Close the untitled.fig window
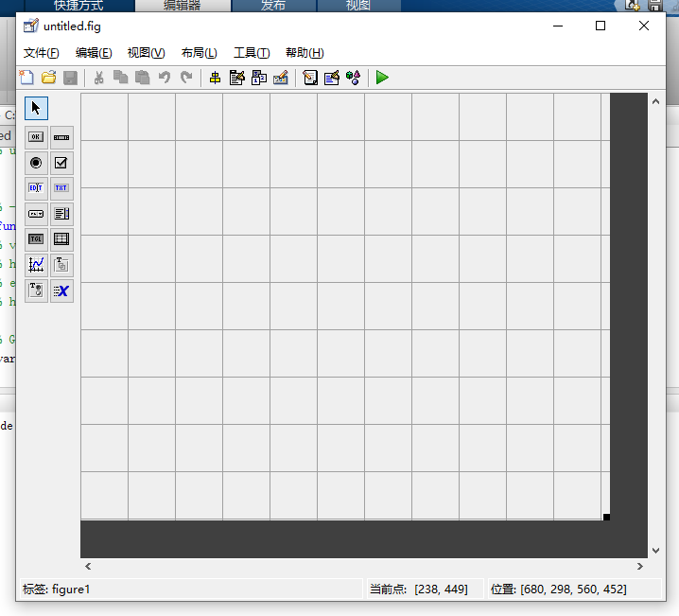Image resolution: width=679 pixels, height=616 pixels. (x=644, y=26)
